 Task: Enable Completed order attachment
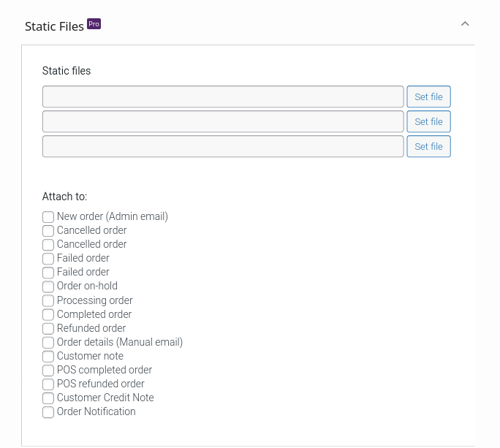(x=48, y=315)
